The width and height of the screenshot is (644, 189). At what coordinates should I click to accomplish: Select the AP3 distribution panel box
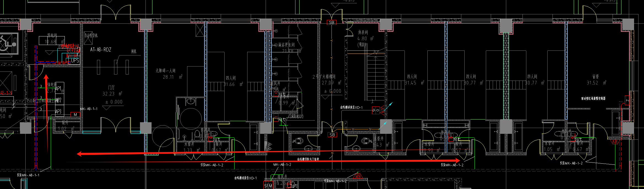click(x=60, y=111)
